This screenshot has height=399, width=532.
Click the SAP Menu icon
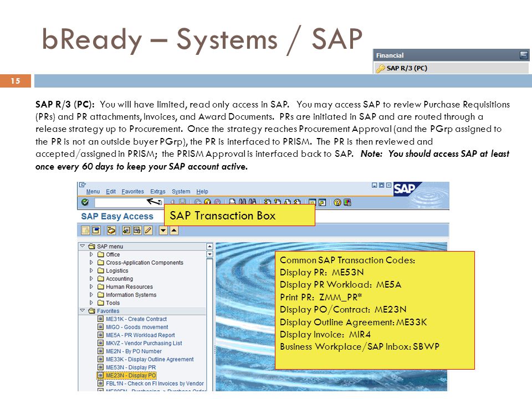click(96, 231)
